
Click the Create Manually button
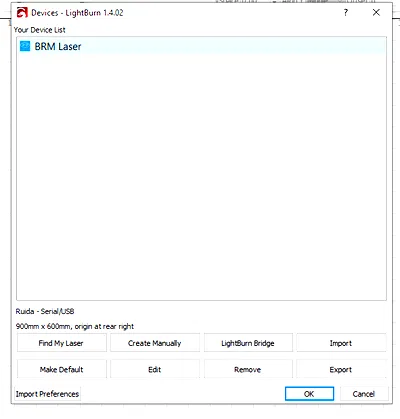(x=155, y=343)
